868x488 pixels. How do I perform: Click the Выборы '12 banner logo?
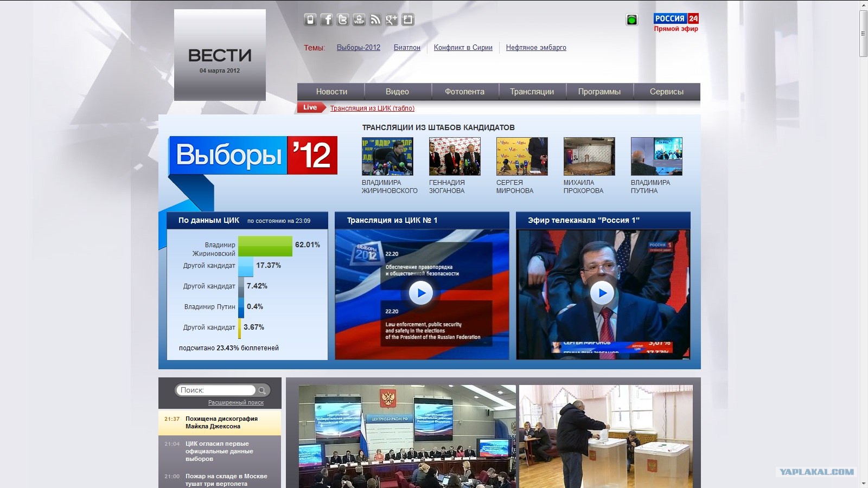[253, 155]
